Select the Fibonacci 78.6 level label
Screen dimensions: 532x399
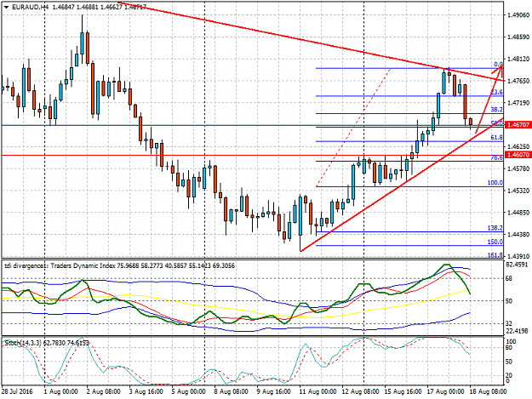pyautogui.click(x=497, y=157)
